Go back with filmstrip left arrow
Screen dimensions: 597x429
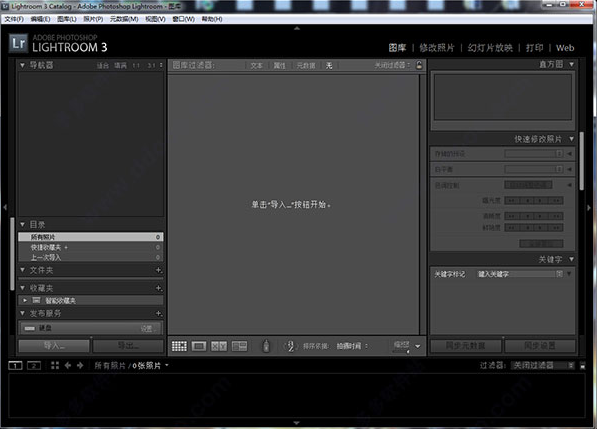pos(68,365)
